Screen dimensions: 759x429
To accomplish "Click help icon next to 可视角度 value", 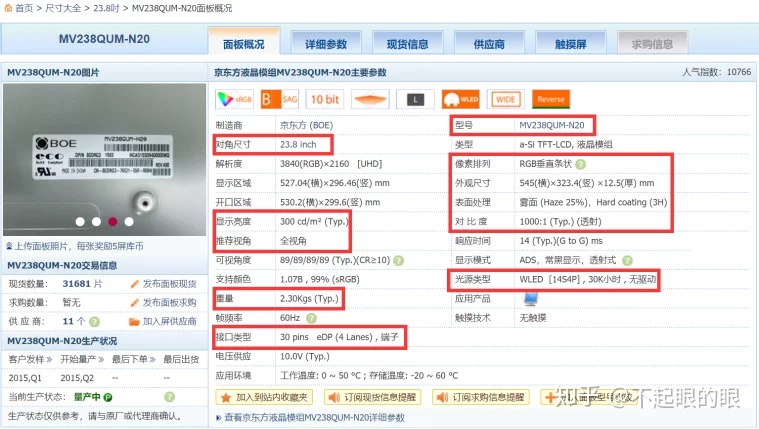I will click(398, 260).
